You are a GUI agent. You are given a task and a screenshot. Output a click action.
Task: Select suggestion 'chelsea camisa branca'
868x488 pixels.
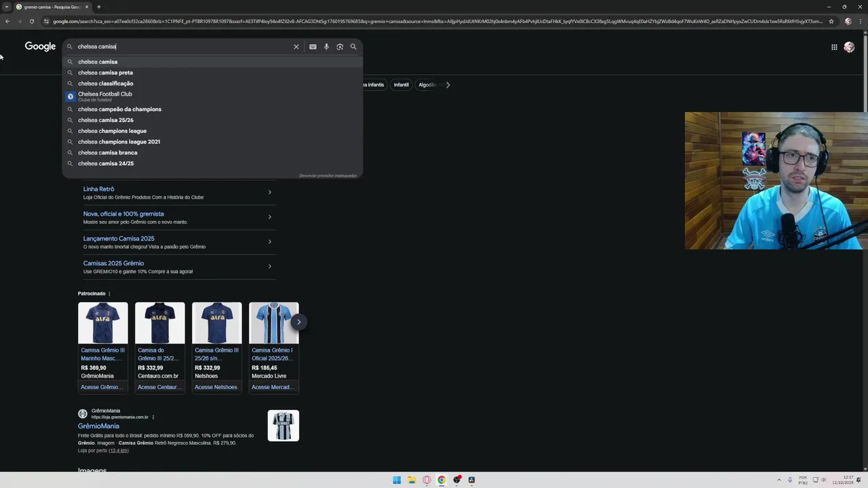[x=212, y=152]
